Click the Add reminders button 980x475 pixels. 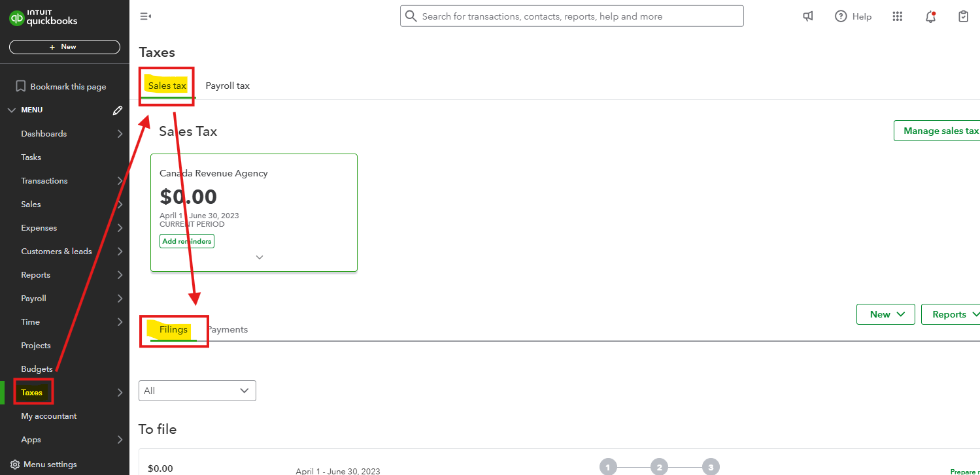click(187, 241)
